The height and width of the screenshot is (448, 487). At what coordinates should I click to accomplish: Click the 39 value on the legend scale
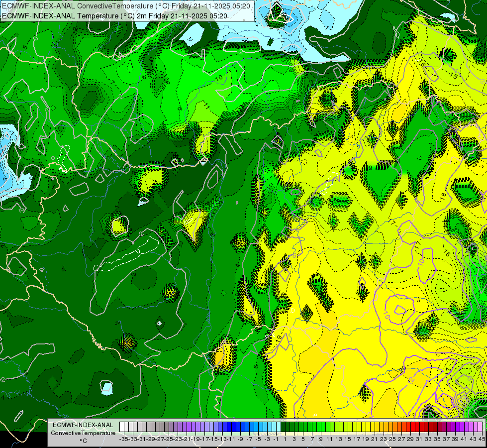455,440
